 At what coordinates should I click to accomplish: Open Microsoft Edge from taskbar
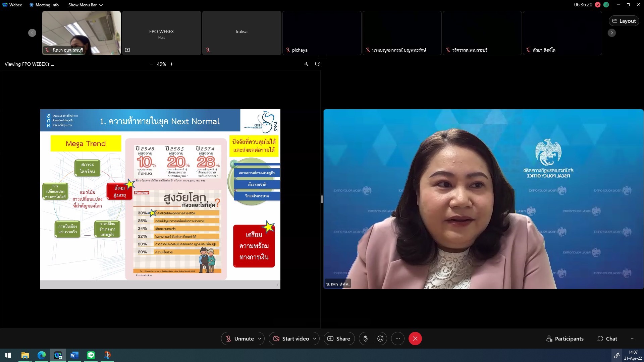click(x=42, y=355)
